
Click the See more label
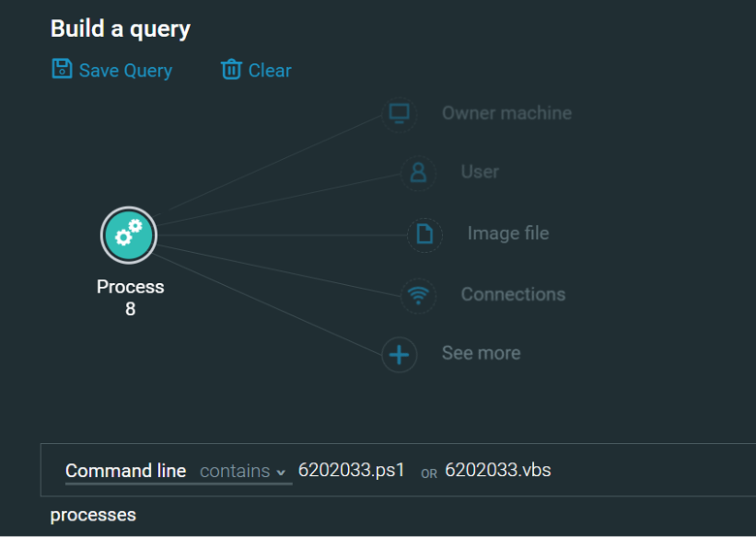(481, 354)
